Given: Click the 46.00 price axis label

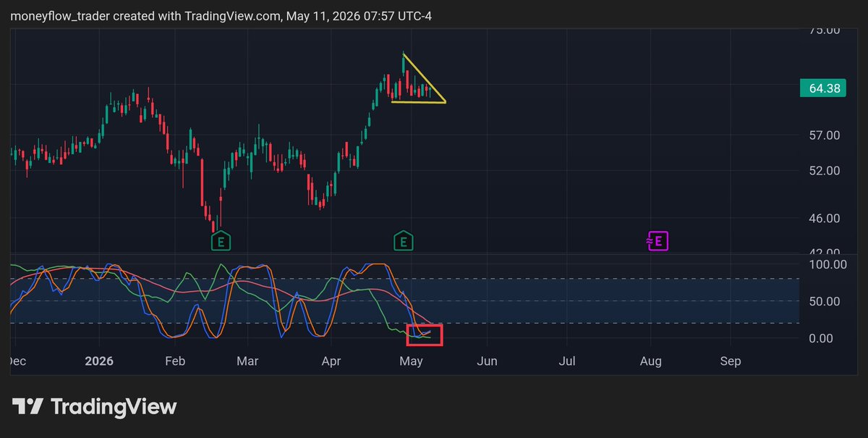Looking at the screenshot, I should tap(824, 218).
